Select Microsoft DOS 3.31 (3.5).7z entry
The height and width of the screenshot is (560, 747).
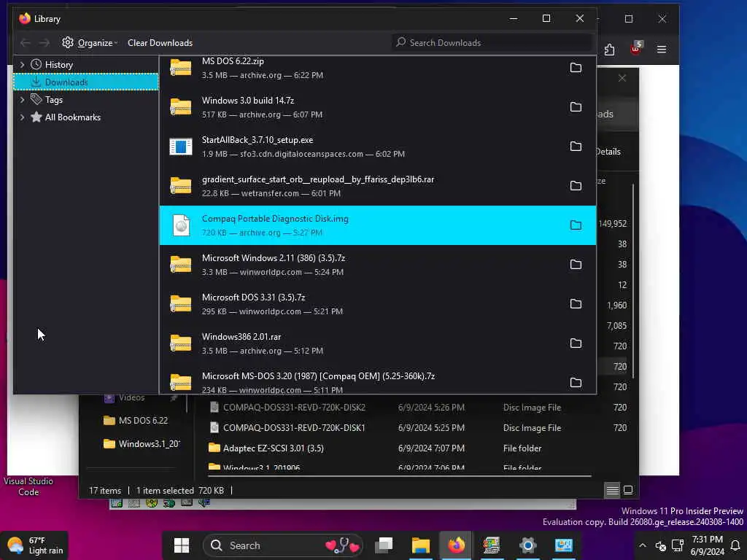pos(377,304)
